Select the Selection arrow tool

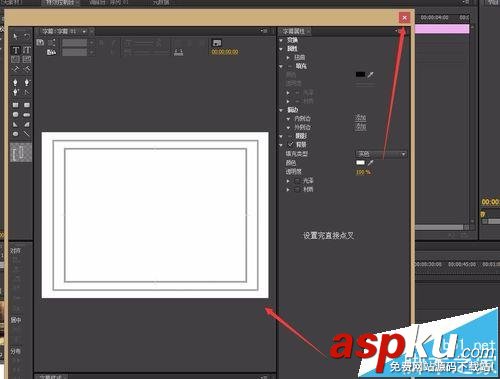coord(15,37)
